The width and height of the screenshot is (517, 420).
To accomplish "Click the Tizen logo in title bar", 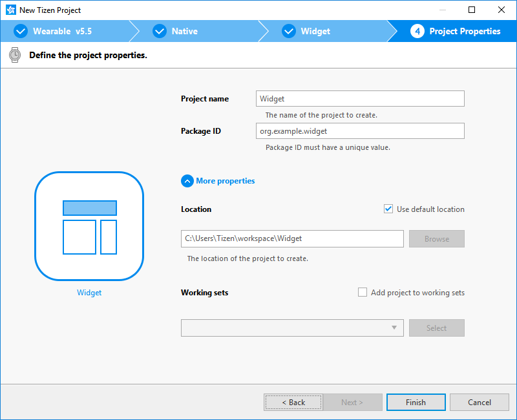I will 10,10.
